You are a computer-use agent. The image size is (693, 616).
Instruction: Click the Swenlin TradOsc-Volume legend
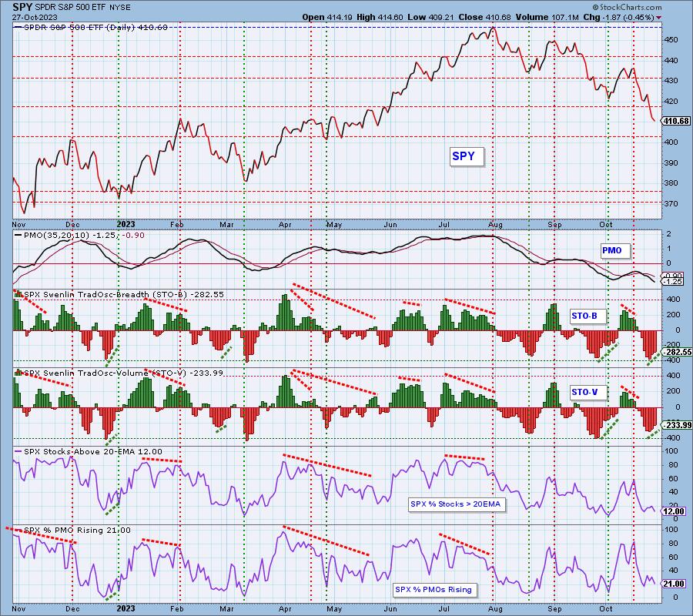(119, 373)
